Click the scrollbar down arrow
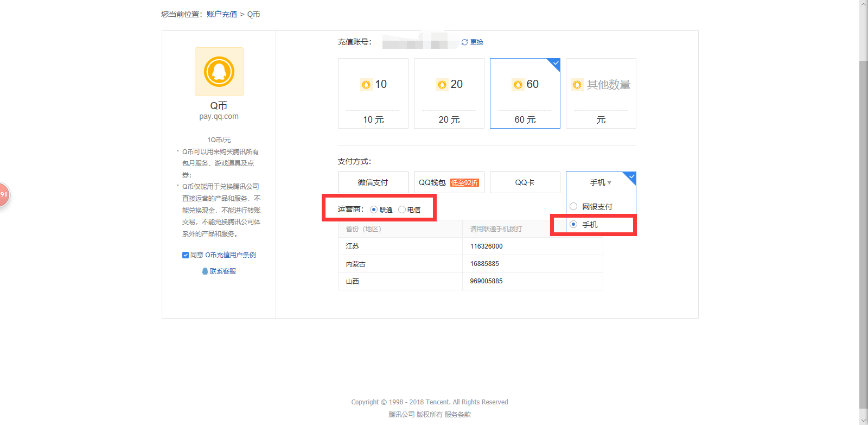Image resolution: width=868 pixels, height=425 pixels. pyautogui.click(x=864, y=421)
